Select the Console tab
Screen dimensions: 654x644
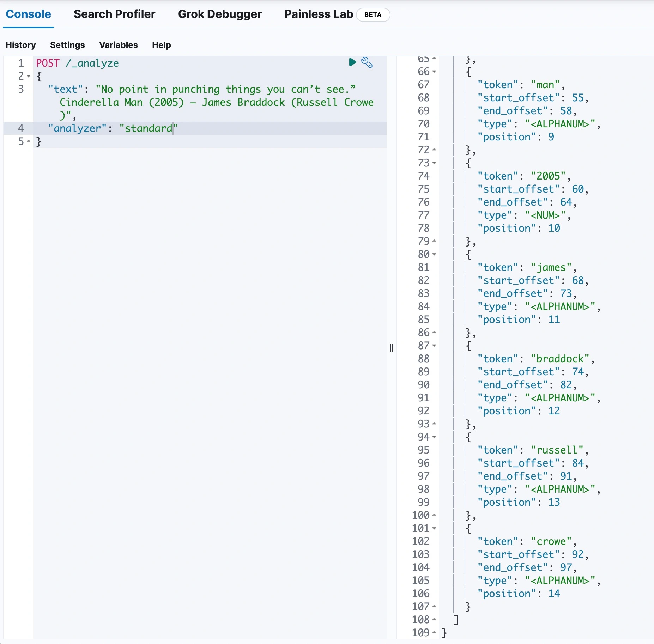pos(28,14)
